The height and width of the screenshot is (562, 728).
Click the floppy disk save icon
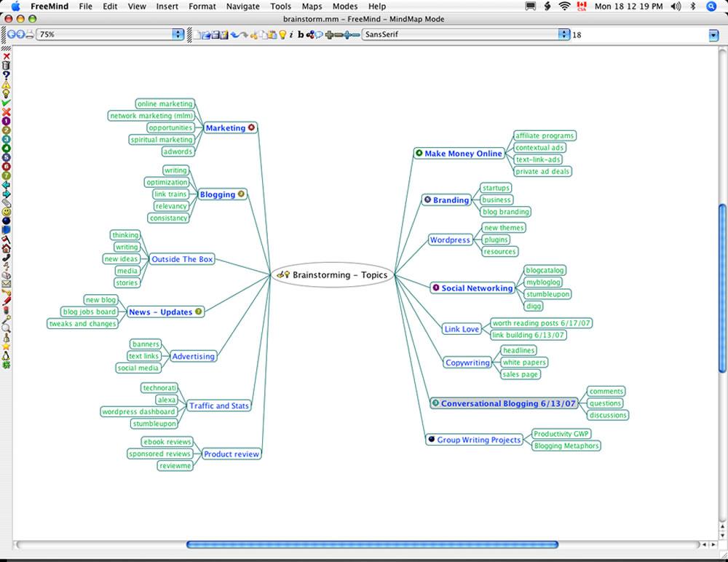(x=216, y=34)
